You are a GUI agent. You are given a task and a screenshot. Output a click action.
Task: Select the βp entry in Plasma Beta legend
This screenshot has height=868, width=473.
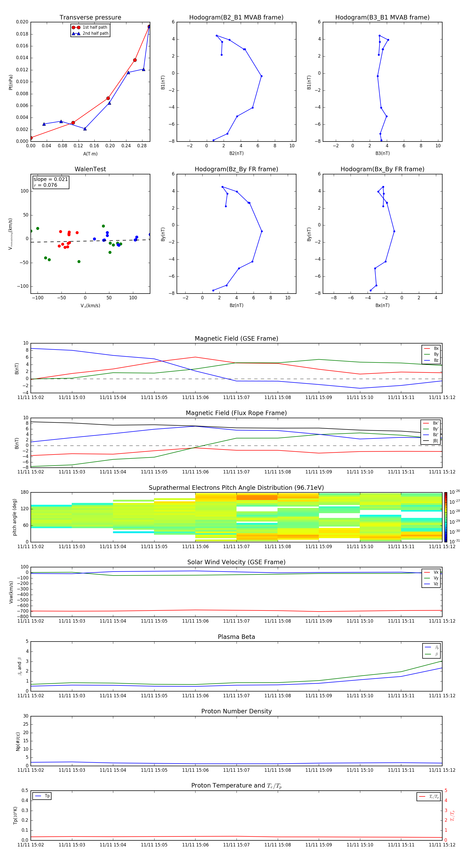tap(431, 647)
